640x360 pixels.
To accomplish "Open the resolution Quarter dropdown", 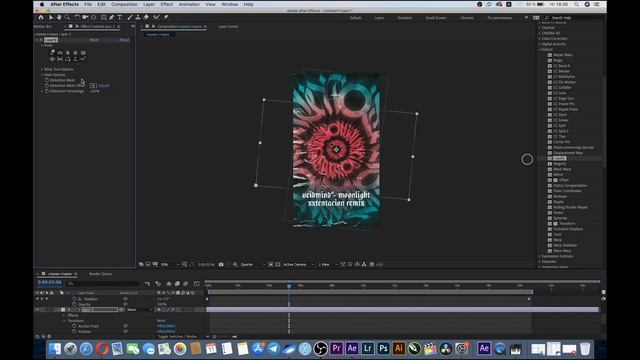I will point(253,264).
